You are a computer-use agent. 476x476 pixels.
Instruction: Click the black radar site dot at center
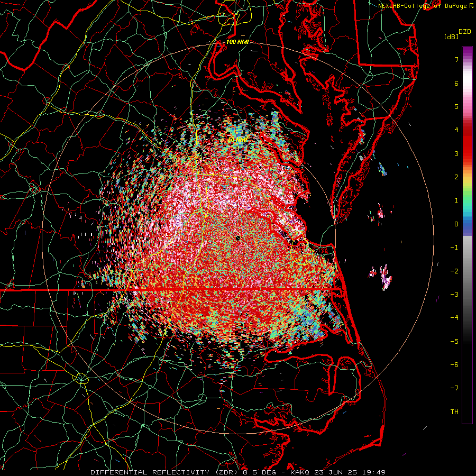pos(238,237)
